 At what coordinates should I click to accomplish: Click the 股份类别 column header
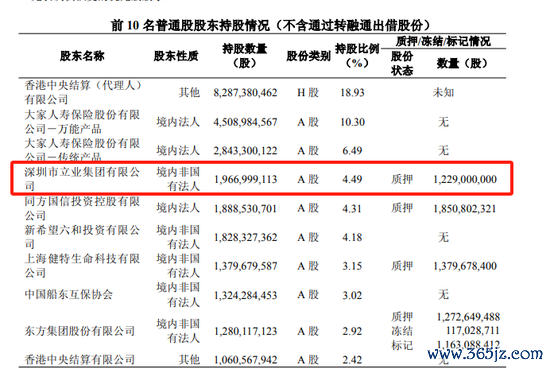pos(308,56)
